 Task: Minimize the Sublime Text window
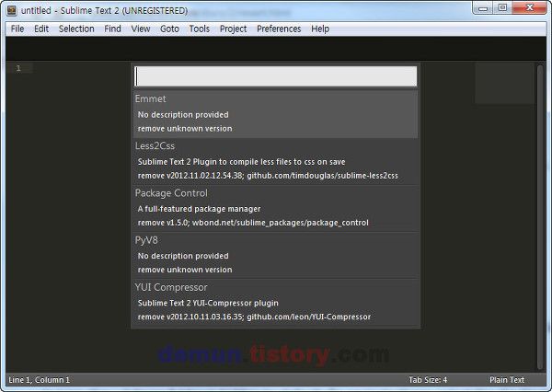[483, 8]
